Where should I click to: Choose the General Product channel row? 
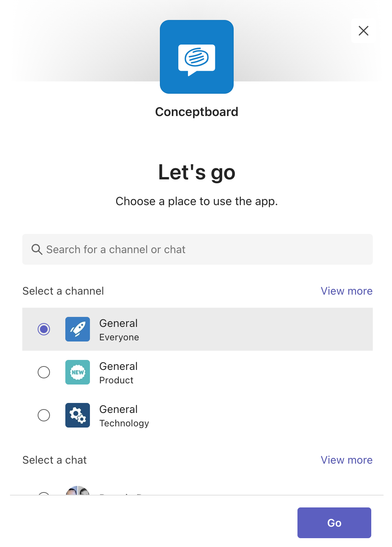pyautogui.click(x=198, y=372)
